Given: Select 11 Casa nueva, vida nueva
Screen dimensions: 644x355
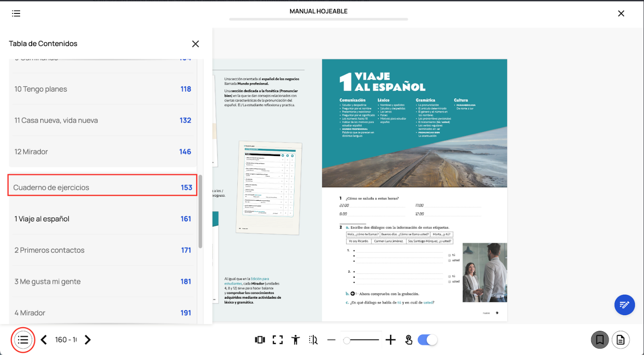Looking at the screenshot, I should click(102, 120).
